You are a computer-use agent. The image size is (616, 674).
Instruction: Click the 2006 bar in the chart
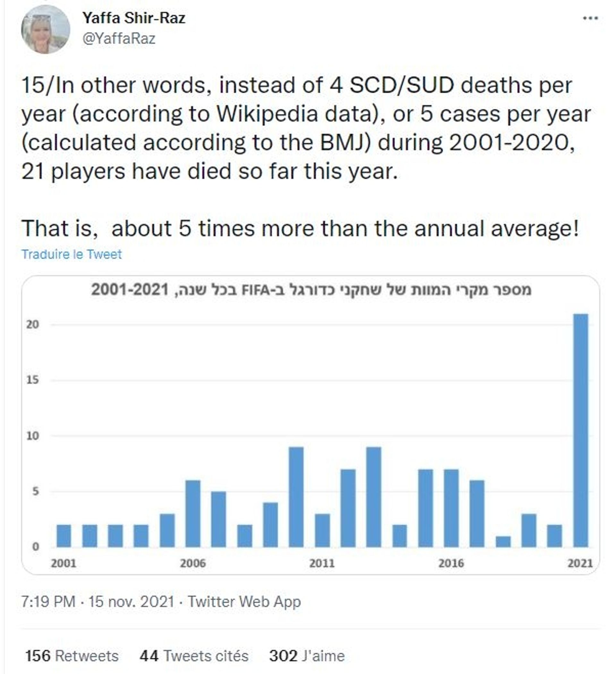[193, 514]
